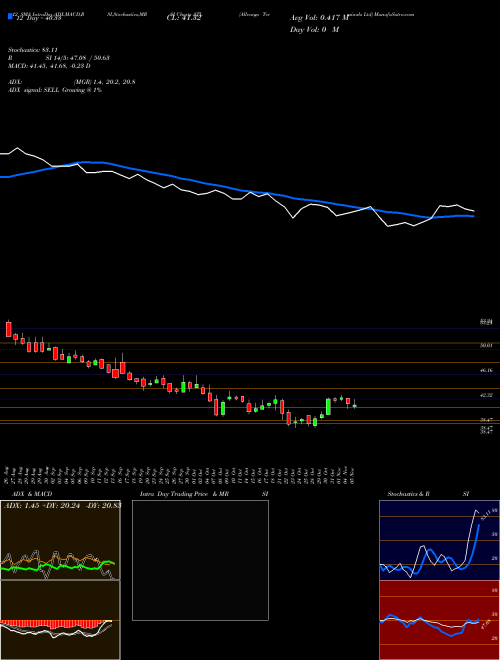Click the 'CL: 41.32' closing price label

[184, 18]
